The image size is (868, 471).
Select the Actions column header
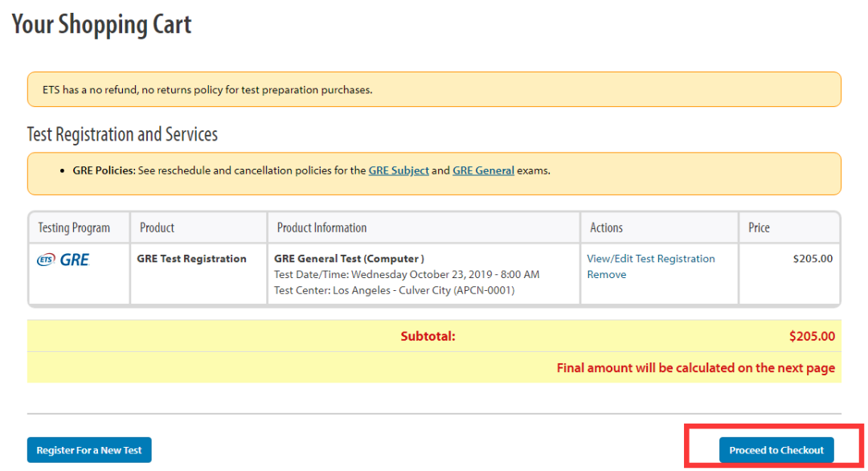tap(606, 227)
